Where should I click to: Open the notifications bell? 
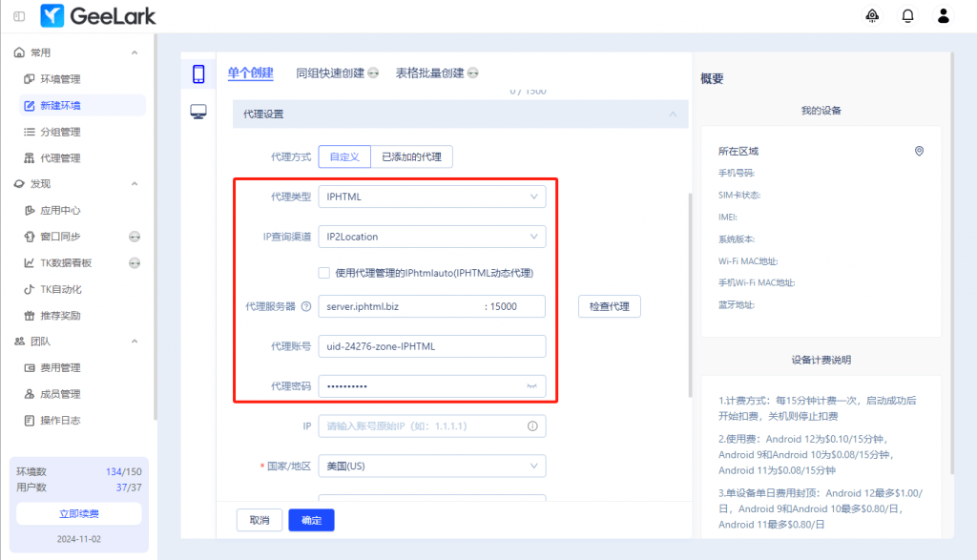[x=907, y=15]
